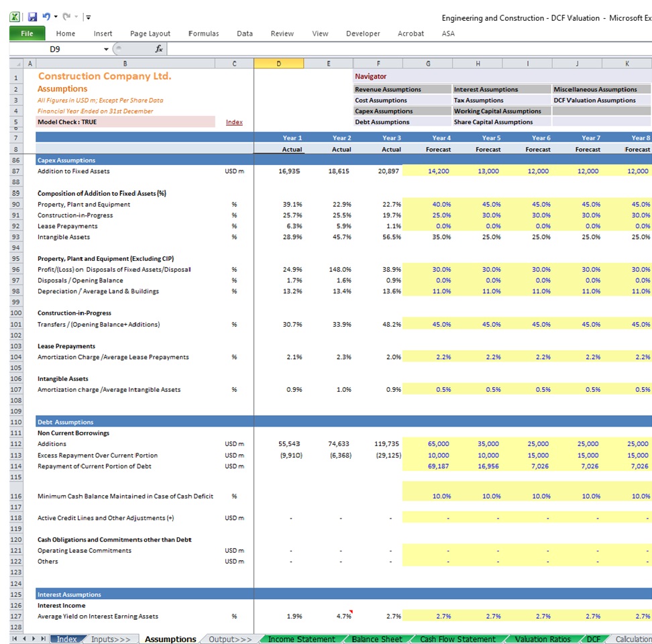This screenshot has width=652, height=644.
Task: Click the Index hyperlink in the header
Action: 234,122
